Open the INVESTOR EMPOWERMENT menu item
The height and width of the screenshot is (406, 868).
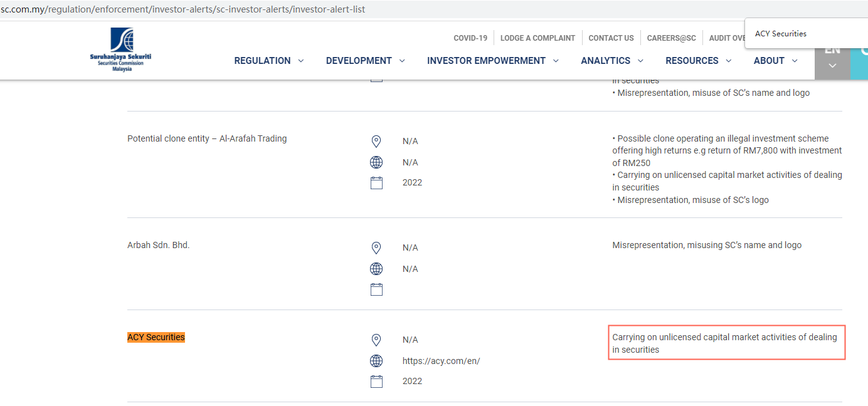tap(486, 61)
